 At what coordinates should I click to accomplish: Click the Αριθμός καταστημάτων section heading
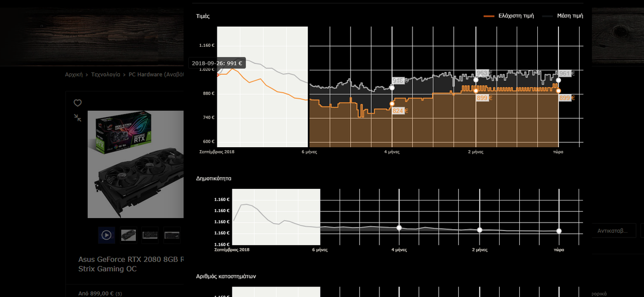pyautogui.click(x=226, y=276)
